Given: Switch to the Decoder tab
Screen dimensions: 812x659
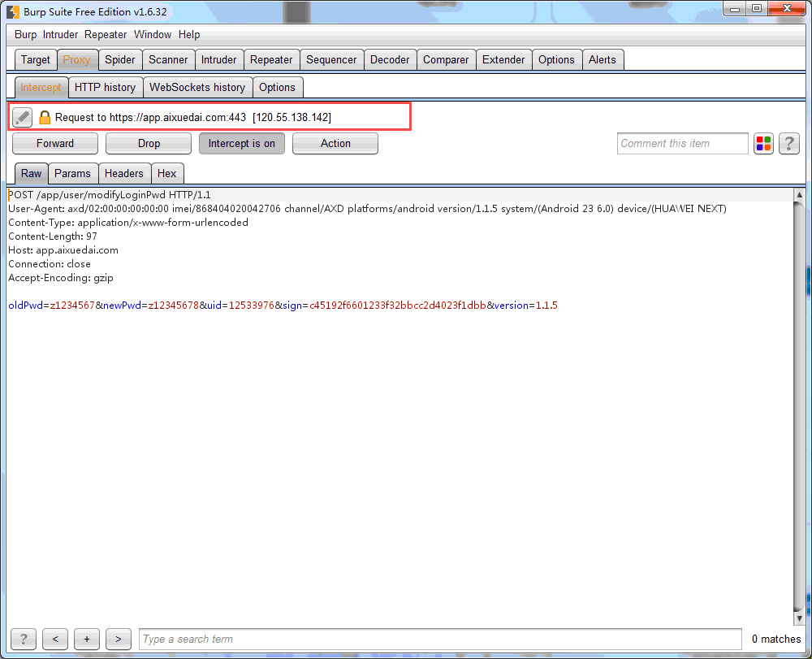Looking at the screenshot, I should (390, 59).
